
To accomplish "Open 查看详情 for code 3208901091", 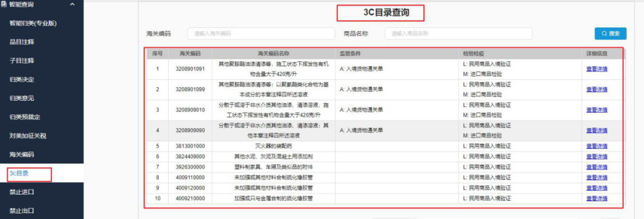I will 597,69.
